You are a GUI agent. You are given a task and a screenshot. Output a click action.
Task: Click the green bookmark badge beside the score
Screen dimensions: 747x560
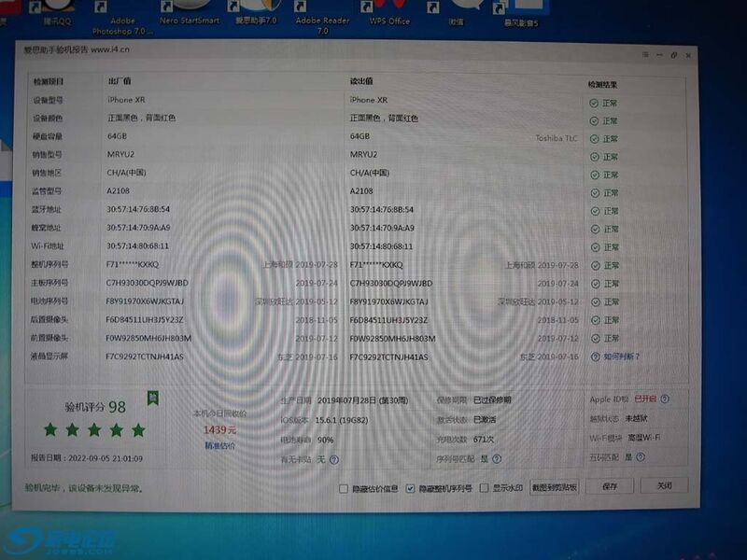(x=153, y=399)
